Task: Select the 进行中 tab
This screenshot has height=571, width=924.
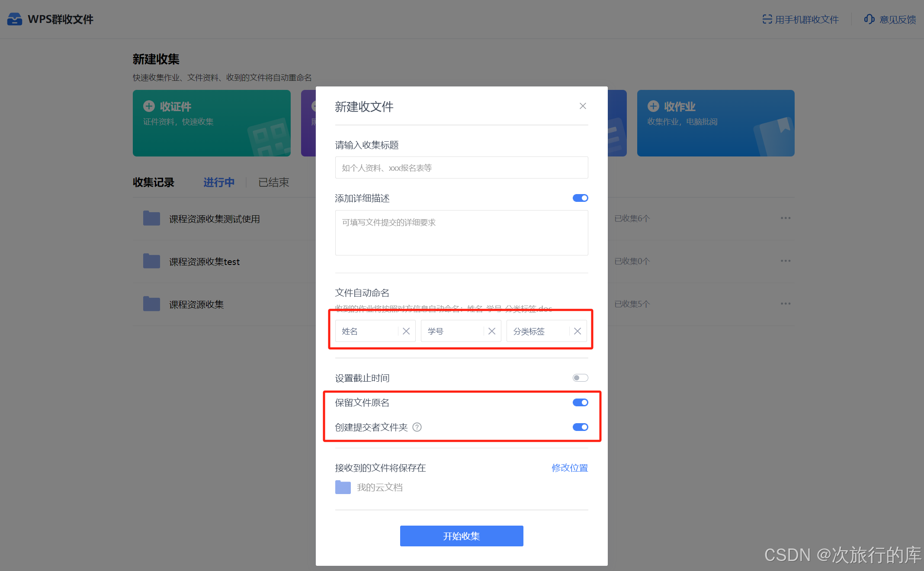Action: coord(219,182)
